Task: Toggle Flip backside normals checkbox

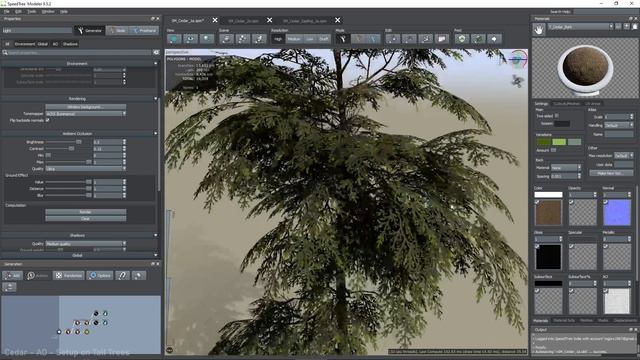Action: point(48,120)
